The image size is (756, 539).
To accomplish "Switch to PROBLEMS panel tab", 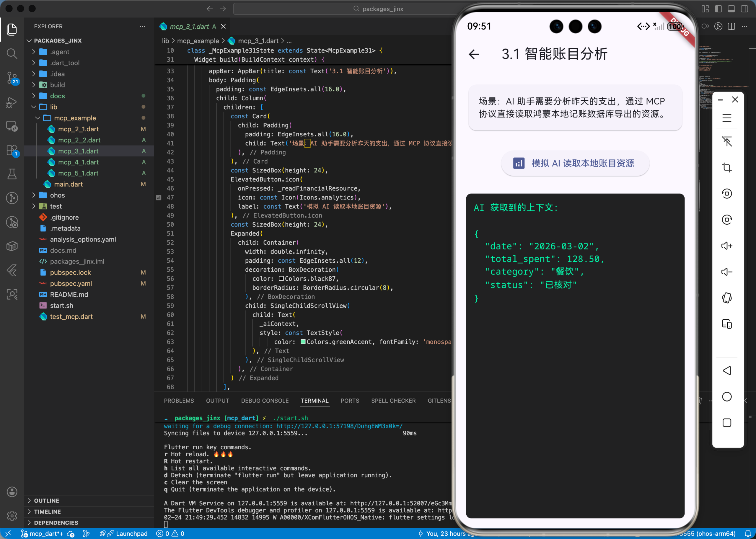I will (179, 401).
